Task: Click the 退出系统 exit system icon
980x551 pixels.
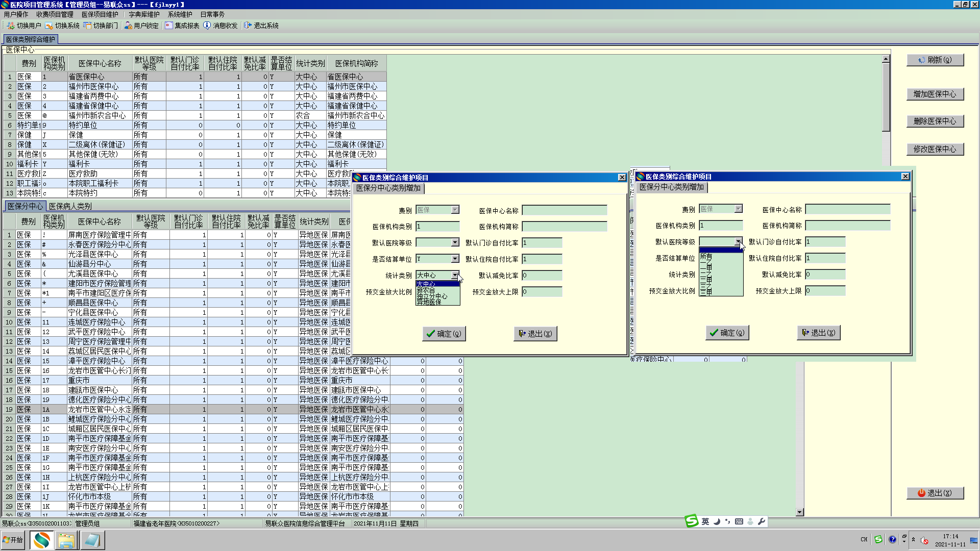Action: [248, 26]
